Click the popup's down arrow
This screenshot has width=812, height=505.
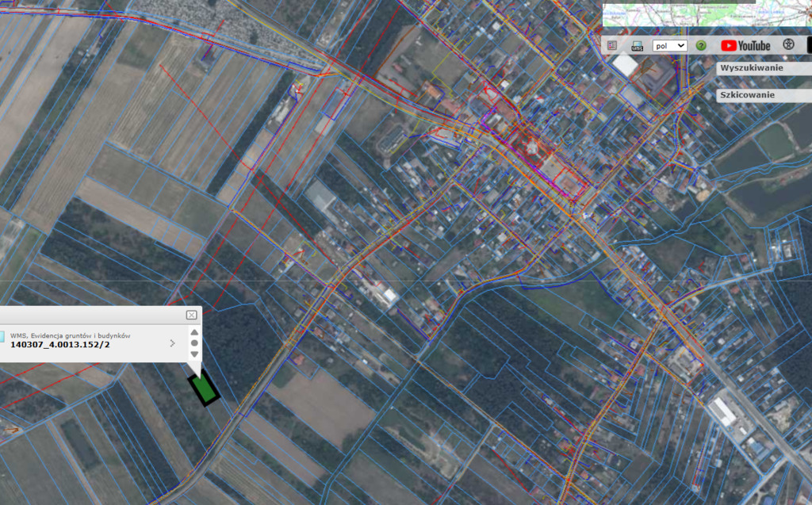pyautogui.click(x=194, y=354)
